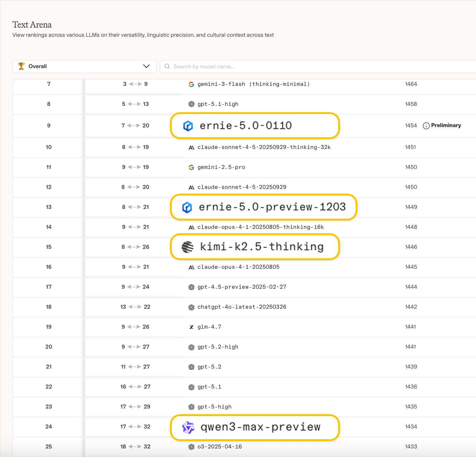Click the chatgpt-4o-latest-20250326 model name
The image size is (476, 457).
coord(242,307)
